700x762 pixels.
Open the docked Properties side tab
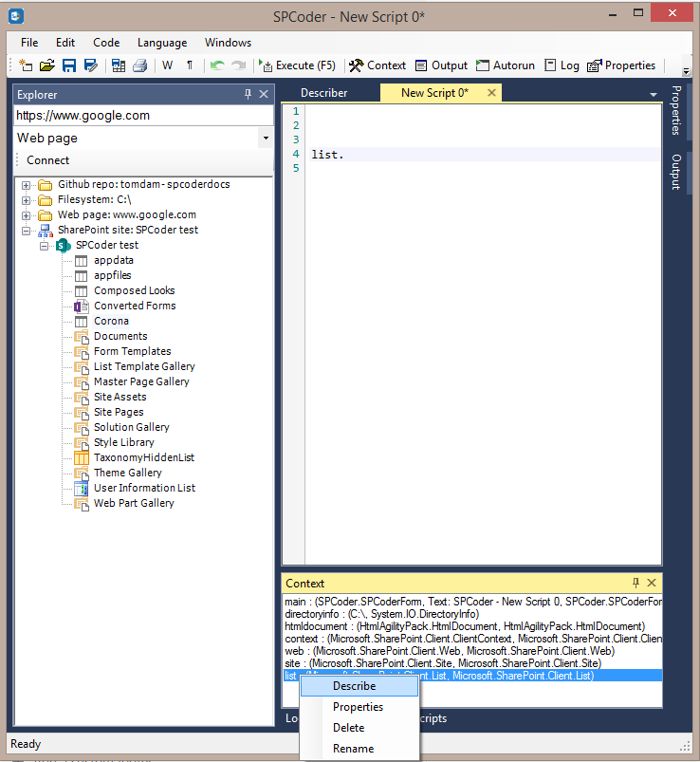[x=676, y=110]
